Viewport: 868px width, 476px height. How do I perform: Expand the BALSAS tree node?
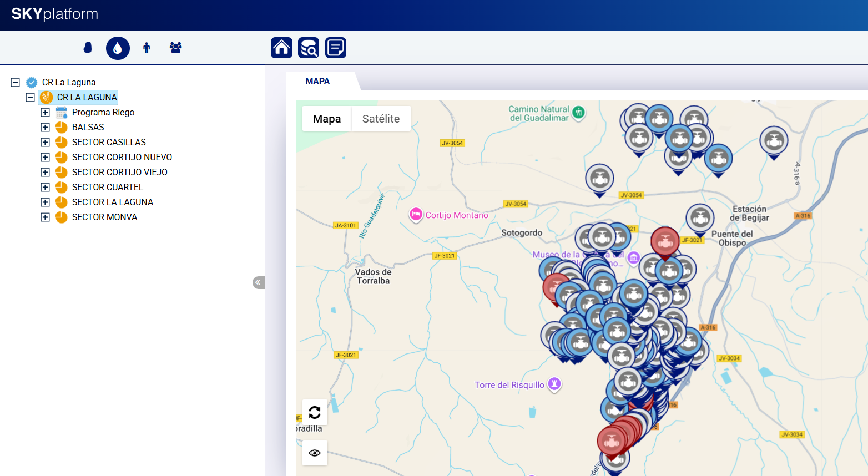pos(46,127)
